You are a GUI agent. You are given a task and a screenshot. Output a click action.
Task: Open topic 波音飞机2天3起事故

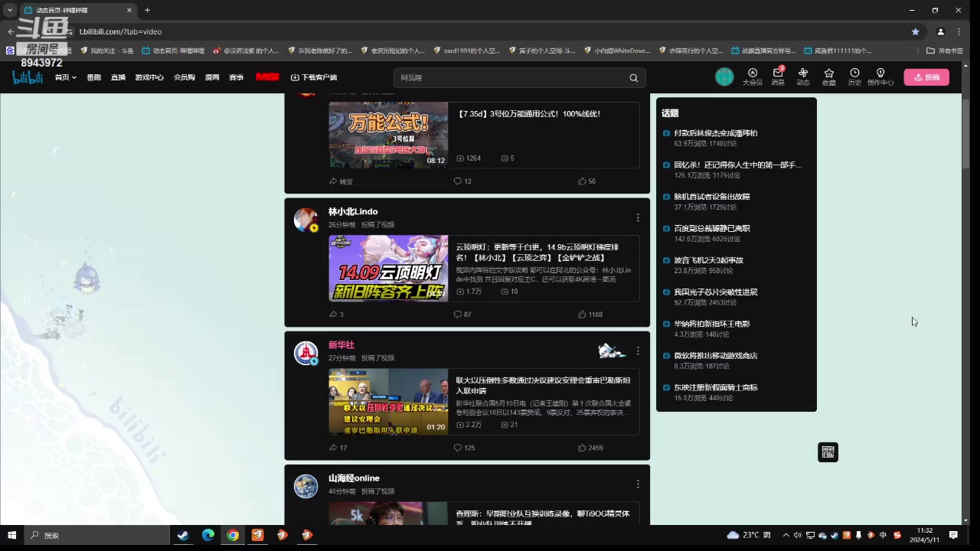click(708, 260)
